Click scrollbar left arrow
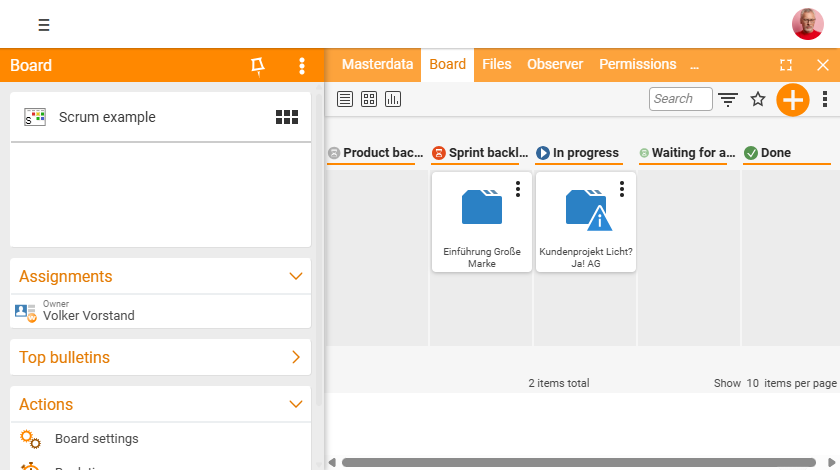The width and height of the screenshot is (840, 470). coord(332,462)
